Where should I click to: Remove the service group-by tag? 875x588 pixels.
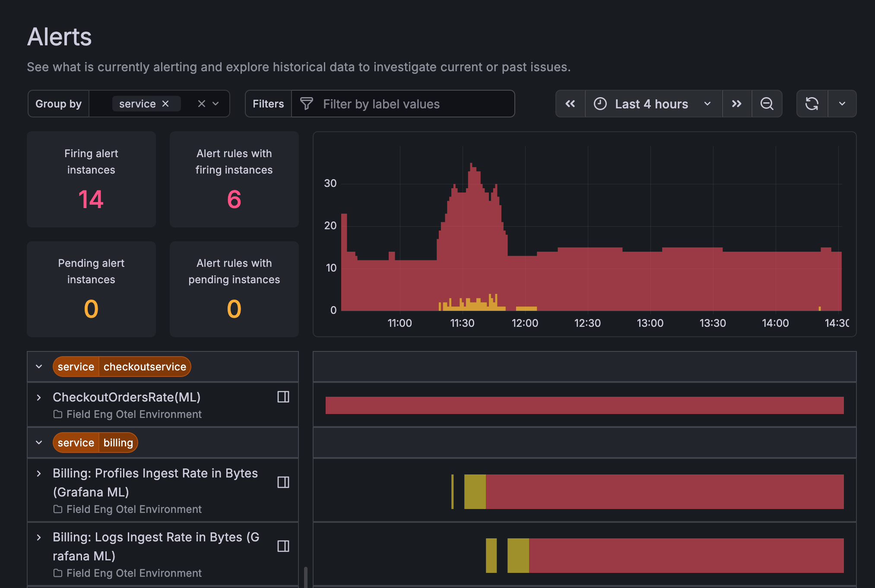click(x=165, y=104)
